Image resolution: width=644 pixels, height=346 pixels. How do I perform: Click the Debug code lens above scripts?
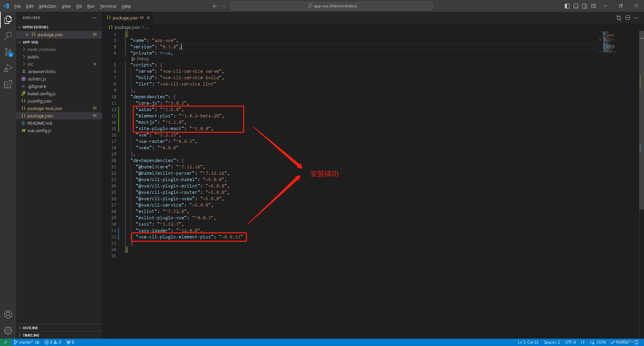pos(140,59)
